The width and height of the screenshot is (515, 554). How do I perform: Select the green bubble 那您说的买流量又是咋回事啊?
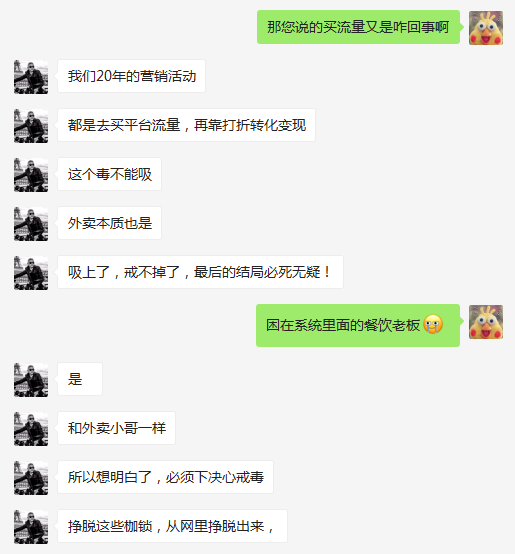[358, 27]
